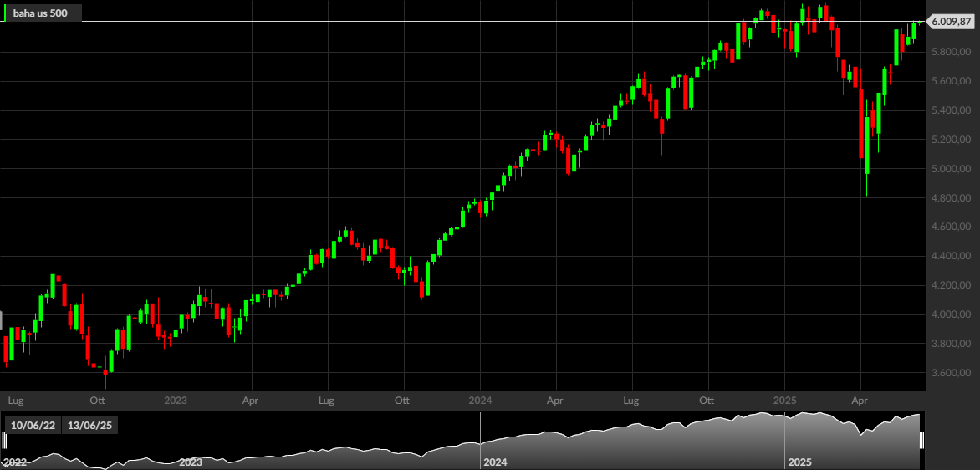Click the 2024 label on the main time axis
The width and height of the screenshot is (980, 470).
click(x=480, y=399)
